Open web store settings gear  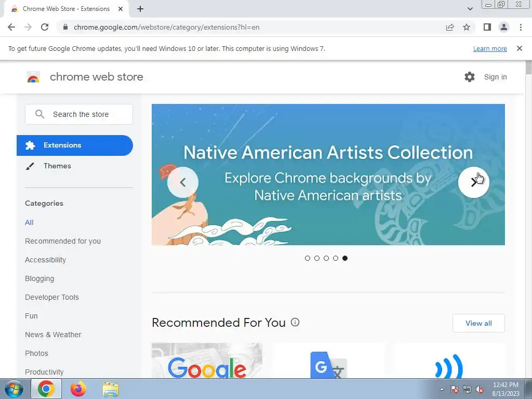(470, 77)
